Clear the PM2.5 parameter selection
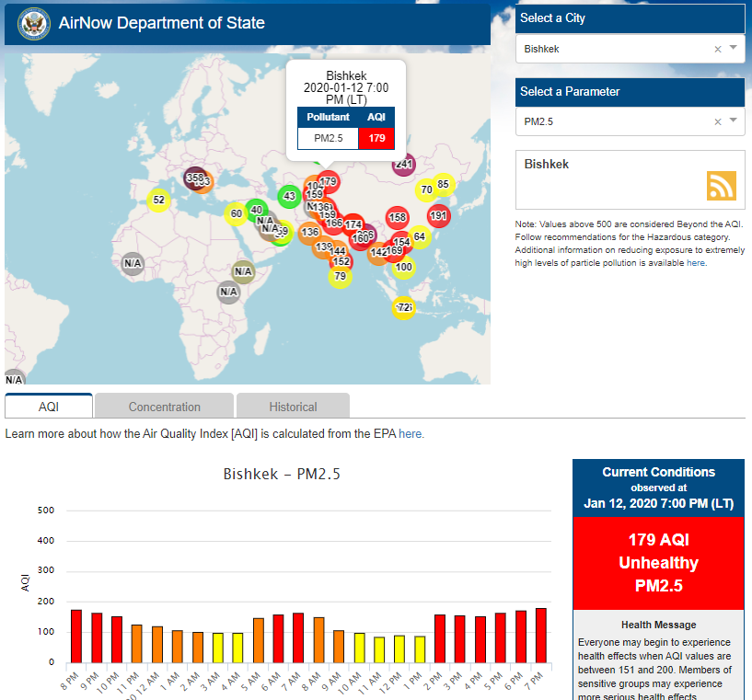The width and height of the screenshot is (752, 700). pyautogui.click(x=718, y=121)
